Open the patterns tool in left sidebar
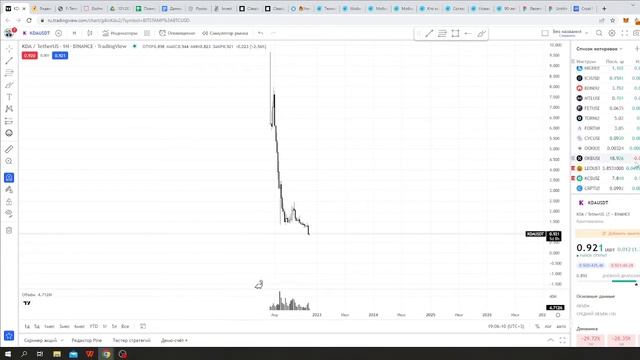The image size is (640, 360). [9, 109]
